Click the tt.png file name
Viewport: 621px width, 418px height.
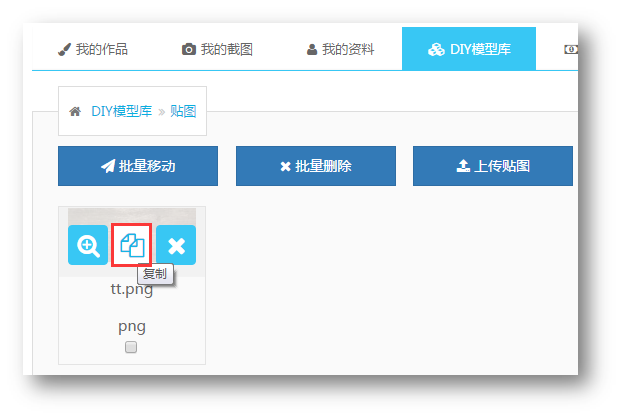click(132, 289)
